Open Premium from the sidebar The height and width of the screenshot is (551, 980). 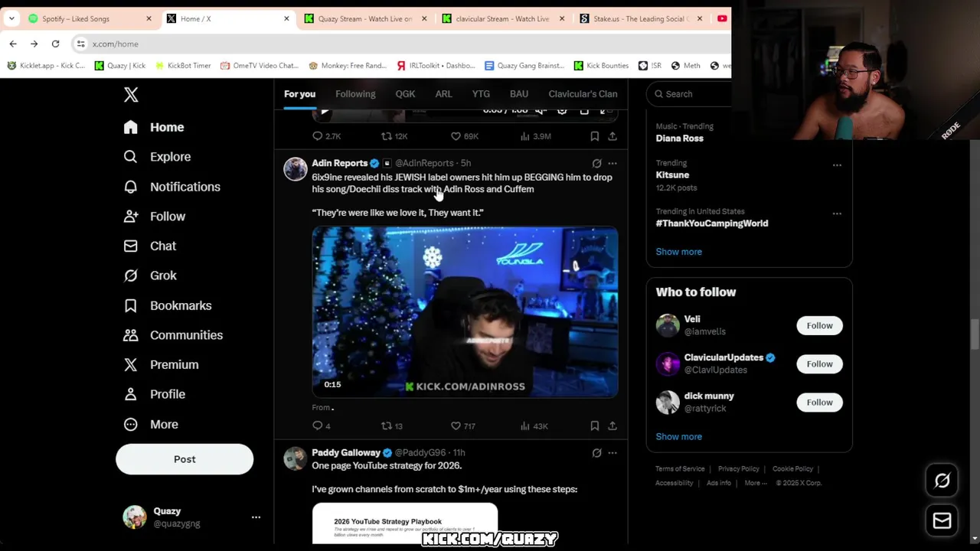[162, 365]
